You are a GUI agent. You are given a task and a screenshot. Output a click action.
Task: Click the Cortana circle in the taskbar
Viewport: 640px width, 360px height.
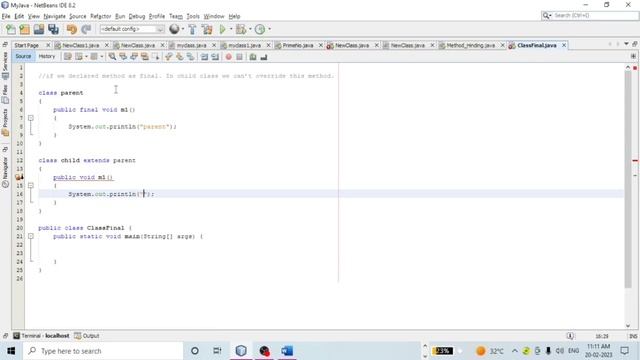[195, 351]
